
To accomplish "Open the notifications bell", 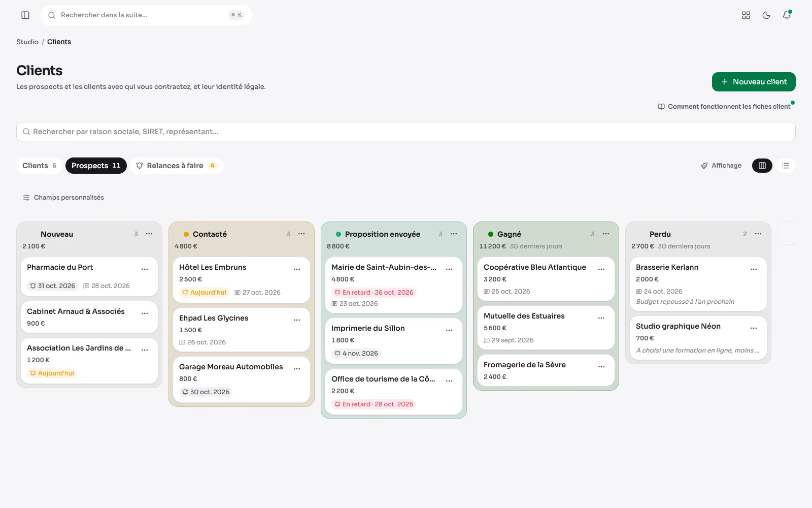I will pos(787,15).
